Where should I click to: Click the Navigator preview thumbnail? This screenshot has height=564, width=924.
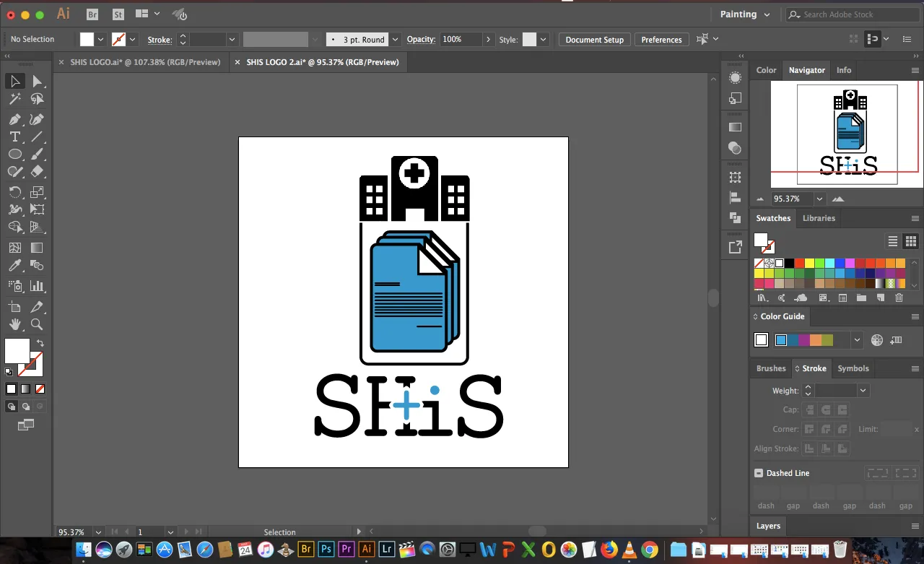(847, 134)
